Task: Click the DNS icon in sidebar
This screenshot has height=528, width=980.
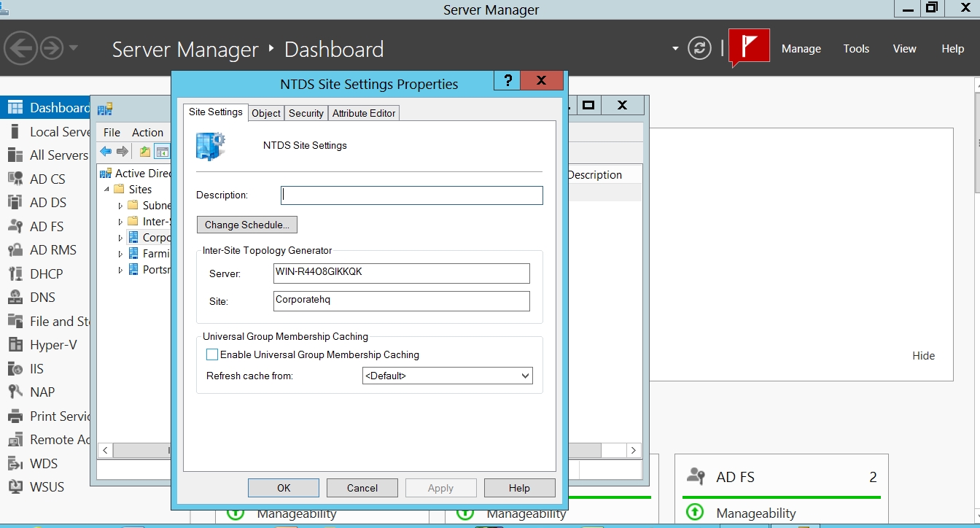Action: tap(15, 298)
